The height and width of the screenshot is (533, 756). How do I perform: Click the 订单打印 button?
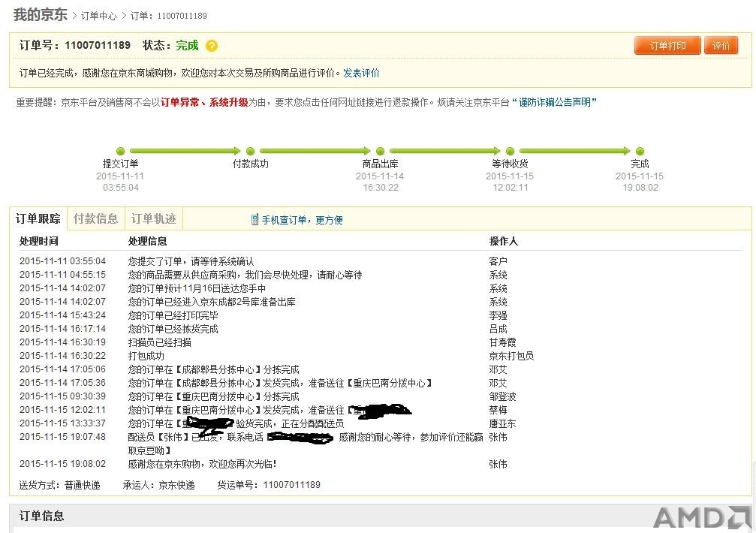pos(667,46)
